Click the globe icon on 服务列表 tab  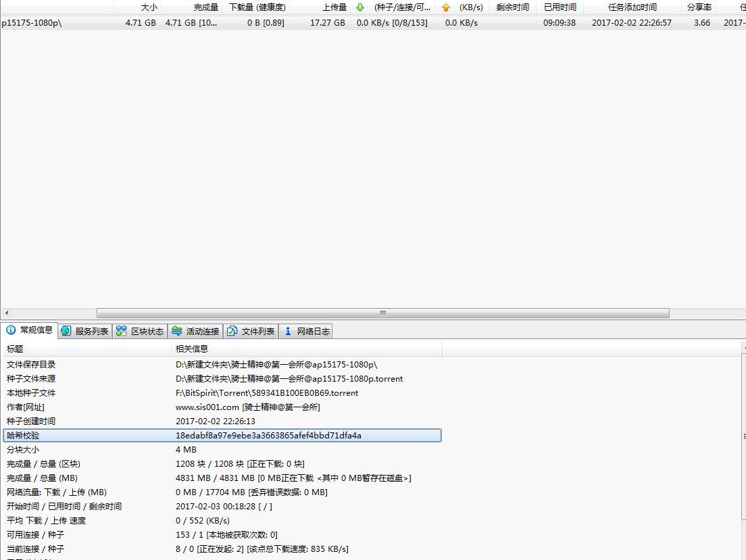click(x=66, y=331)
